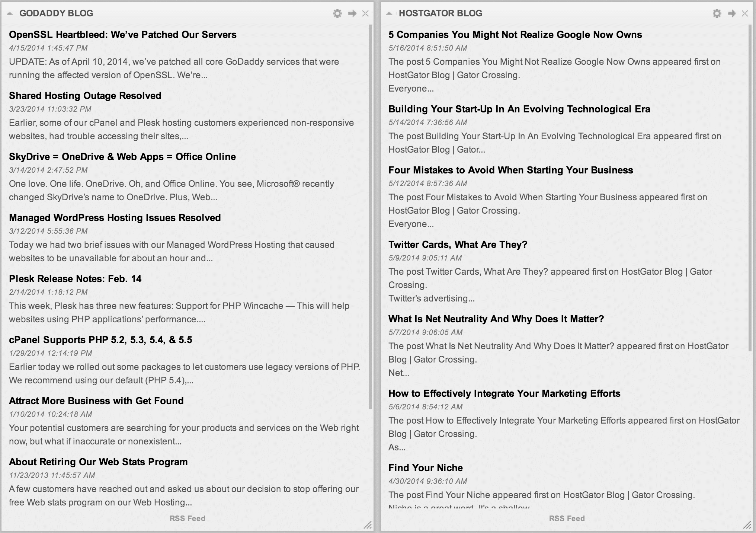Click summary starting 'UPDATE: As of April 10'

tap(174, 68)
